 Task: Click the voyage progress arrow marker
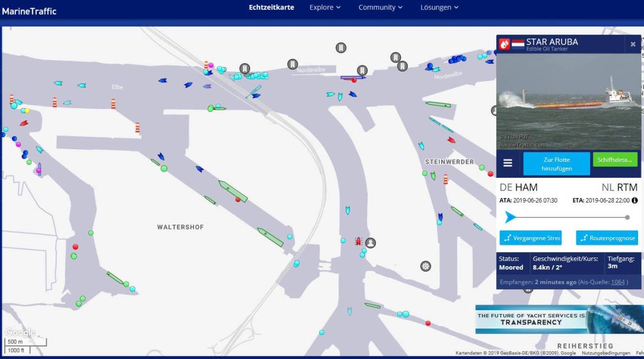pyautogui.click(x=510, y=217)
